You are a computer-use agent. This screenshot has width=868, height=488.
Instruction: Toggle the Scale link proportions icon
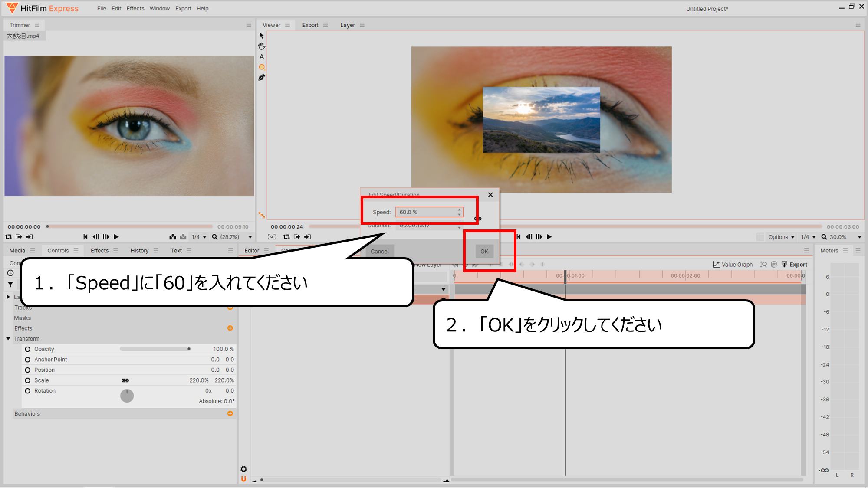[x=125, y=380]
